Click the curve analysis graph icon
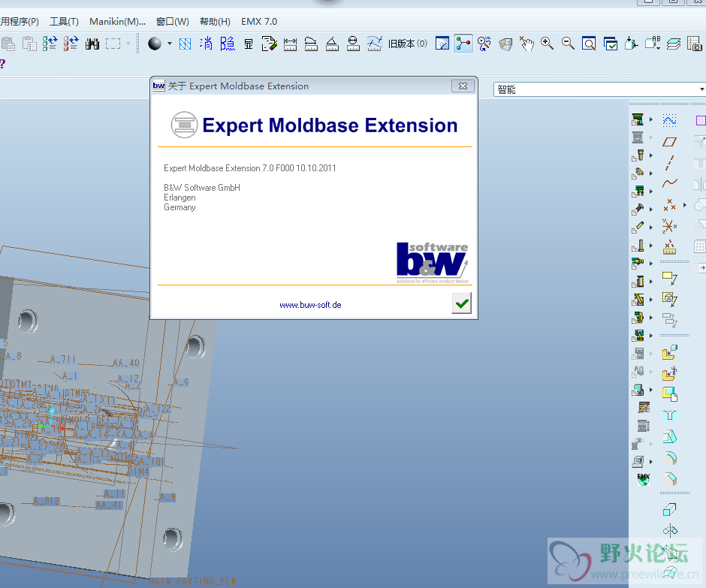 pos(375,44)
